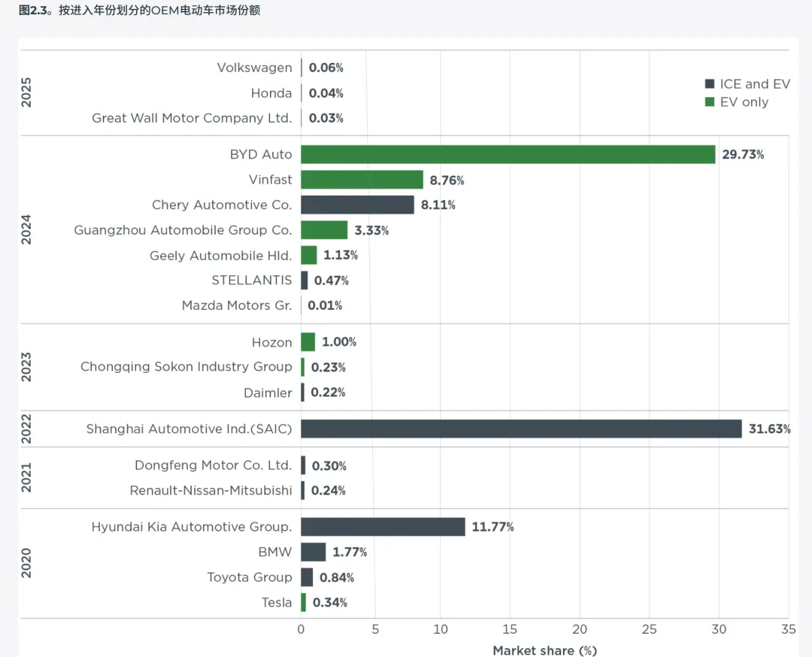Click the Hyundai Kia Automotive Group label
Viewport: 812px width, 657px height.
coord(192,527)
